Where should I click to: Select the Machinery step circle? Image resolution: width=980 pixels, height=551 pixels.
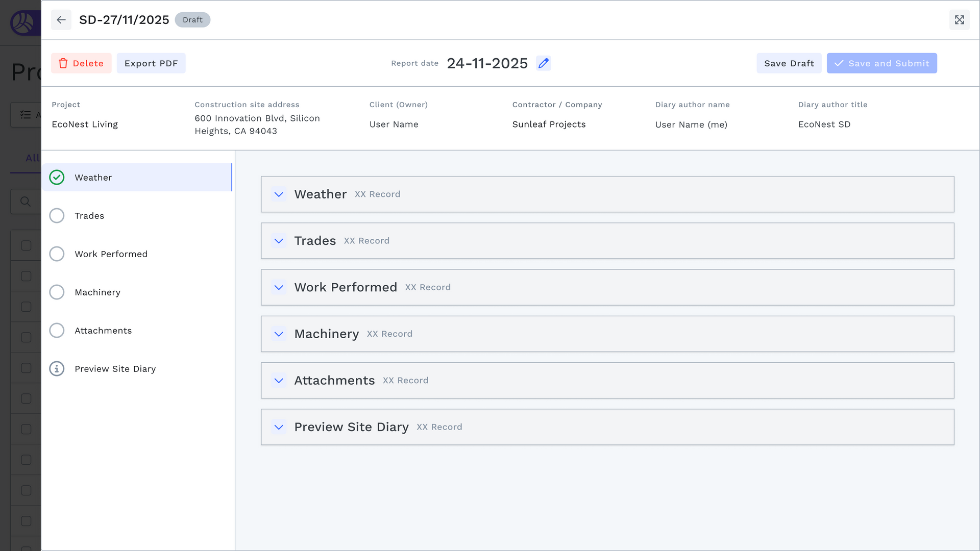click(57, 292)
